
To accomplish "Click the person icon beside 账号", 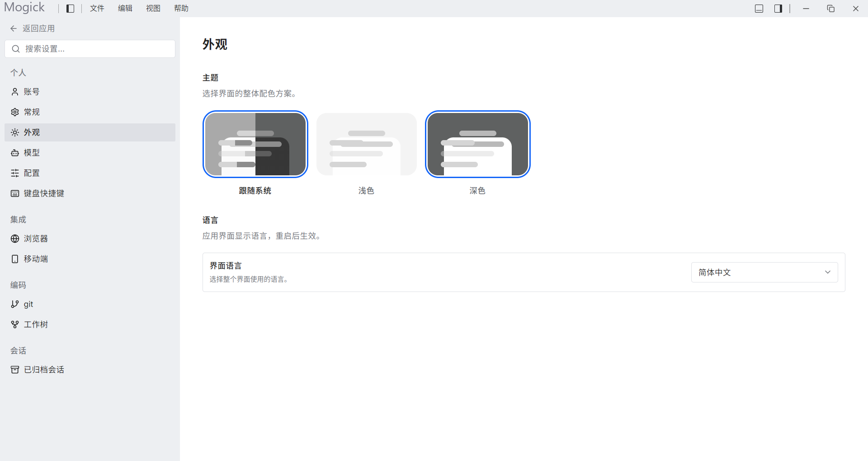I will coord(15,92).
